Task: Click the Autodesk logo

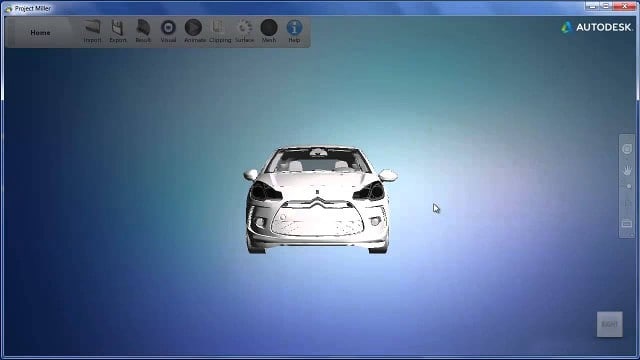Action: (596, 27)
